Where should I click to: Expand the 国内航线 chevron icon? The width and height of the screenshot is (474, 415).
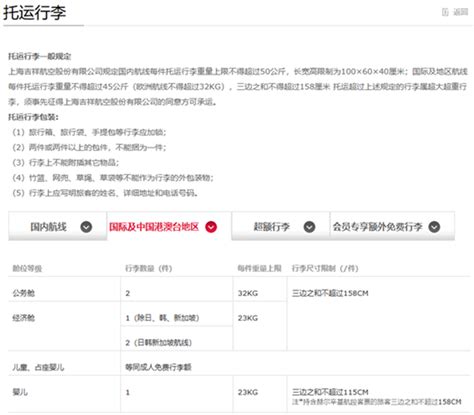(x=86, y=227)
